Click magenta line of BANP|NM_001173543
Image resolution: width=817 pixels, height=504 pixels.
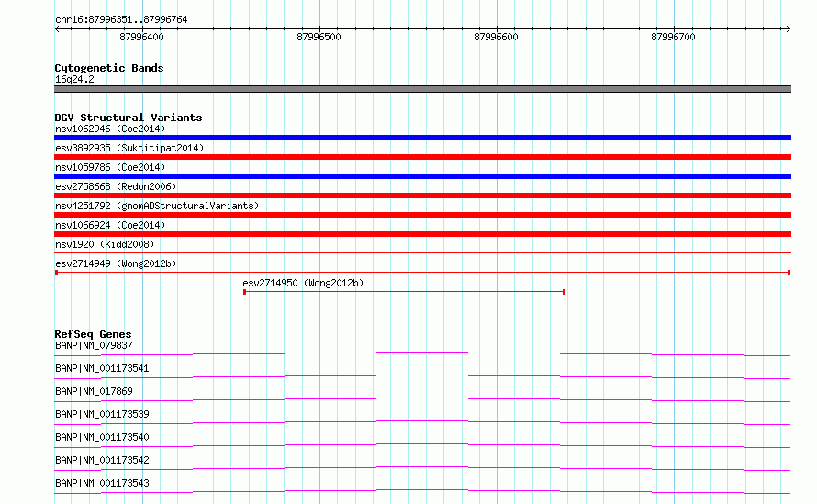click(422, 491)
